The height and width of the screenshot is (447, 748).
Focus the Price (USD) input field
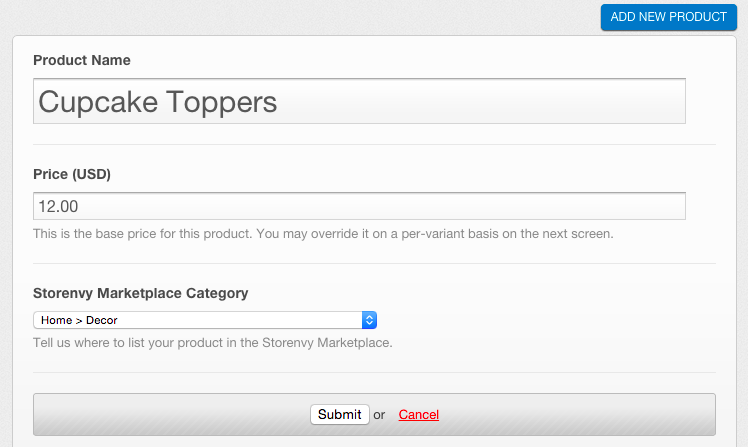pyautogui.click(x=359, y=206)
